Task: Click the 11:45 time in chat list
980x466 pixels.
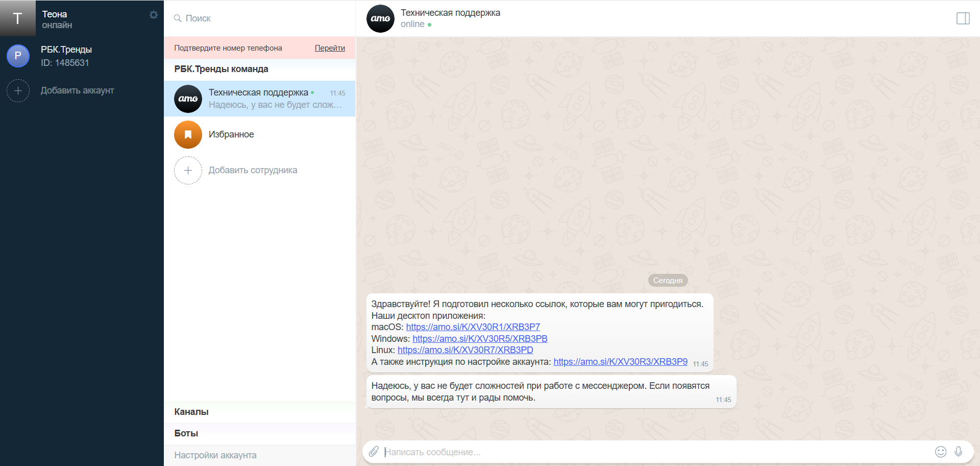Action: click(337, 93)
